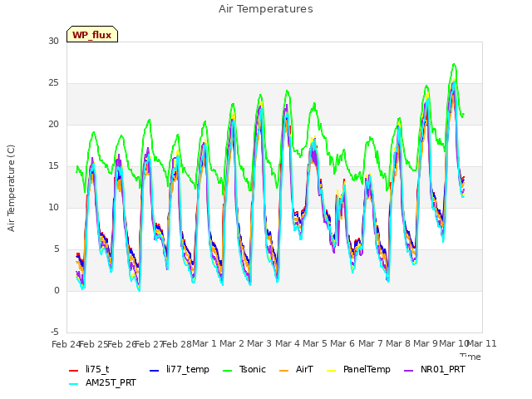Click the 10 y-axis tick label

pos(53,207)
